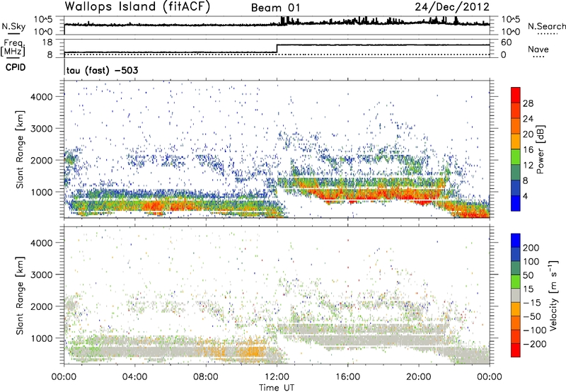Click the '04:00' time axis label
Viewport: 566px width, 392px height.
pyautogui.click(x=134, y=377)
